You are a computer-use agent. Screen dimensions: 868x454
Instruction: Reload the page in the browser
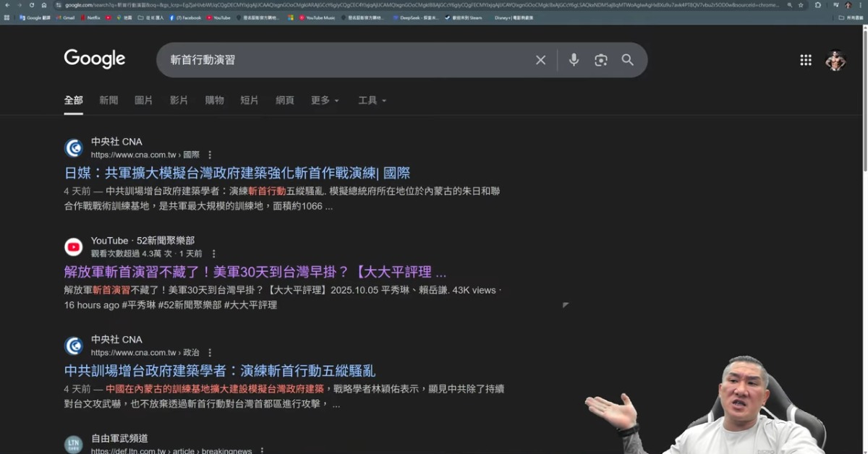(32, 5)
